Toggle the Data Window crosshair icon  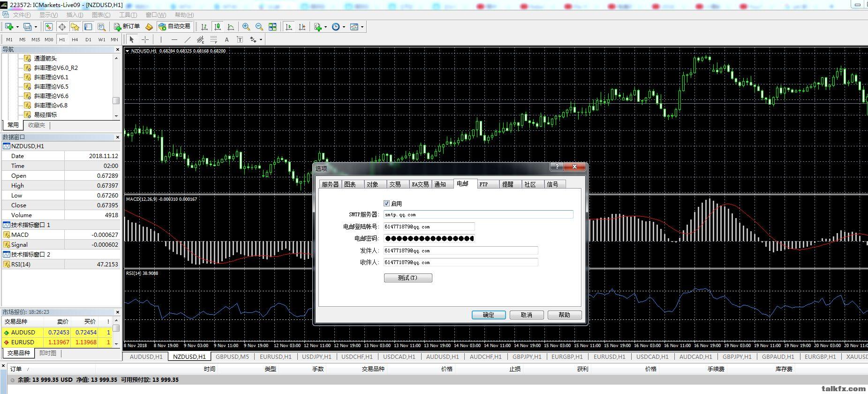pyautogui.click(x=62, y=27)
